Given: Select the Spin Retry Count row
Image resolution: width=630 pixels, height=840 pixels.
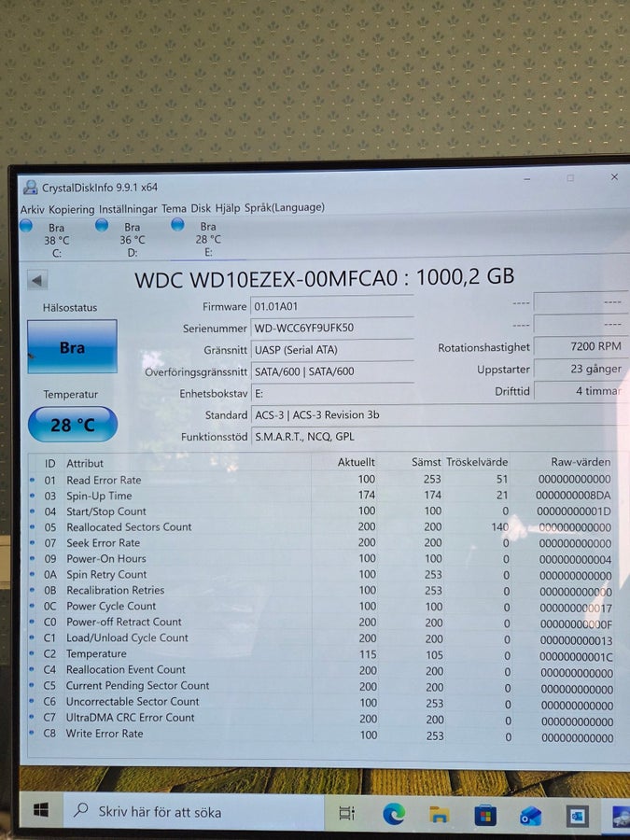Looking at the screenshot, I should tap(320, 575).
